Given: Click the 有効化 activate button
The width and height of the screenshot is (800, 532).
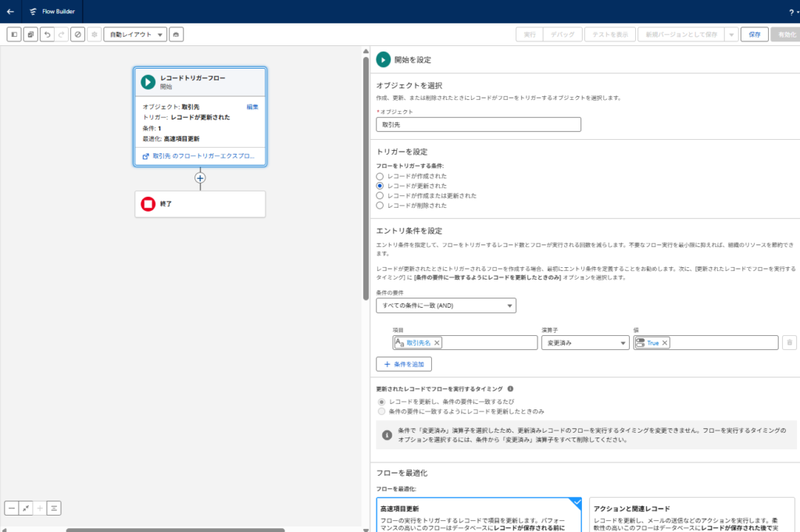Looking at the screenshot, I should pyautogui.click(x=786, y=34).
